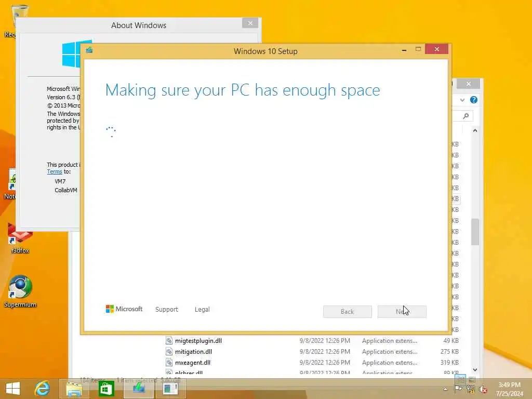
Task: Switch to About Windows taskbar icon
Action: (x=170, y=389)
